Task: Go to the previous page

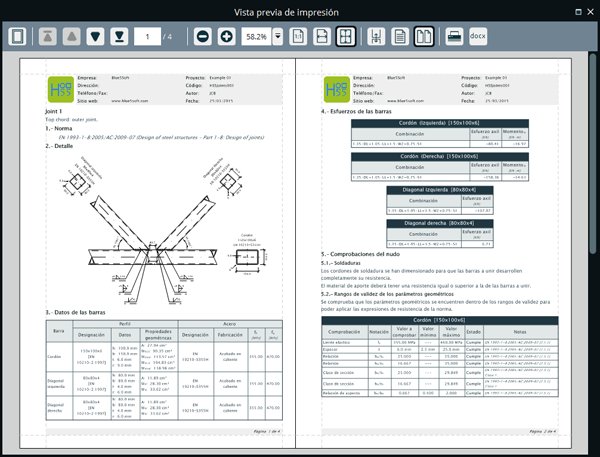Action: 72,36
